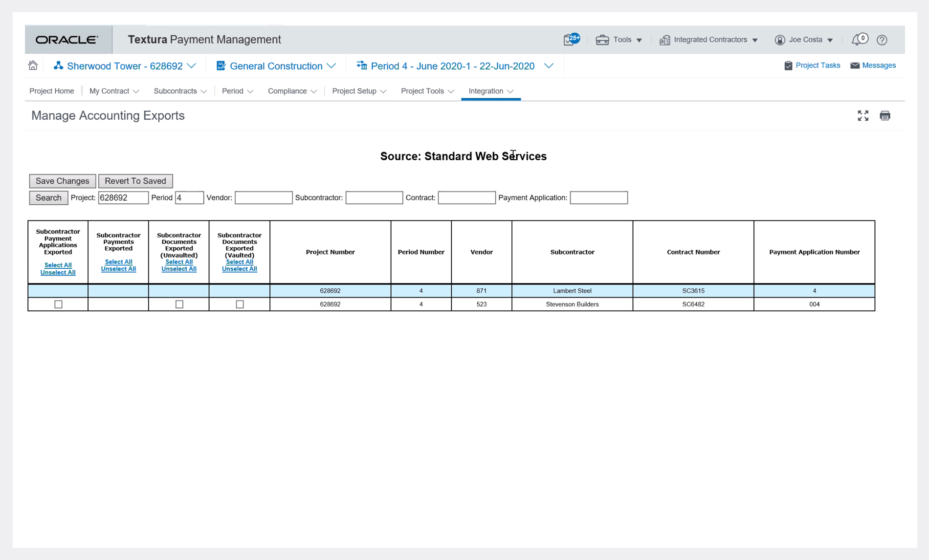Check Documents Exported (Unvaulted) for Stevenson Builders
This screenshot has width=929, height=560.
[179, 304]
